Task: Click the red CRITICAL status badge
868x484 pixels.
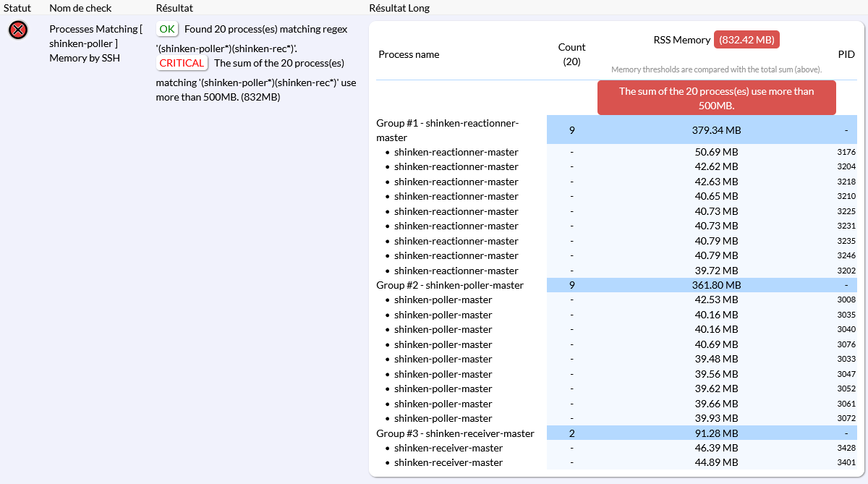Action: coord(182,63)
